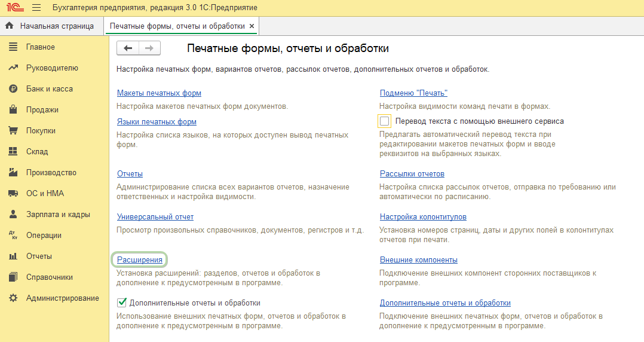This screenshot has height=342, width=644.
Task: Open the Языки печатных форм link
Action: click(157, 122)
